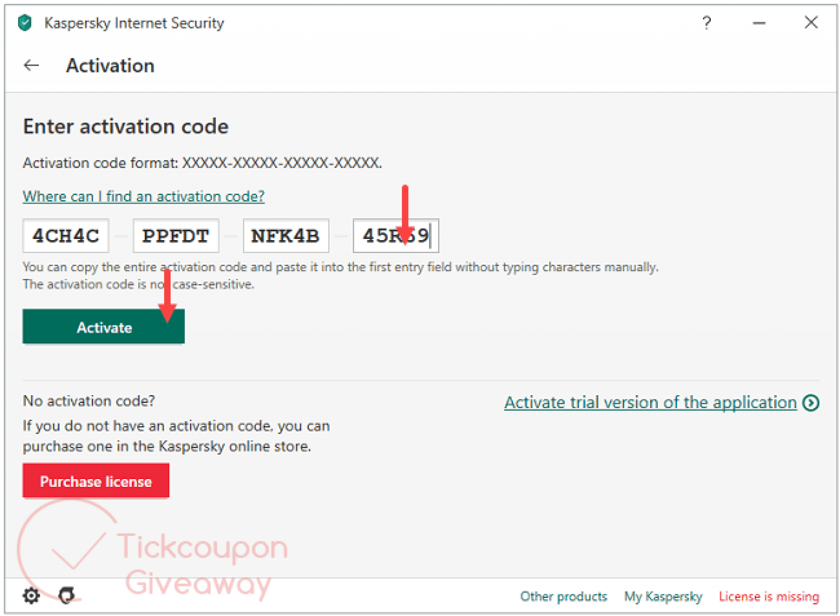Activate trial version of the application
This screenshot has height=616, width=840.
[650, 402]
